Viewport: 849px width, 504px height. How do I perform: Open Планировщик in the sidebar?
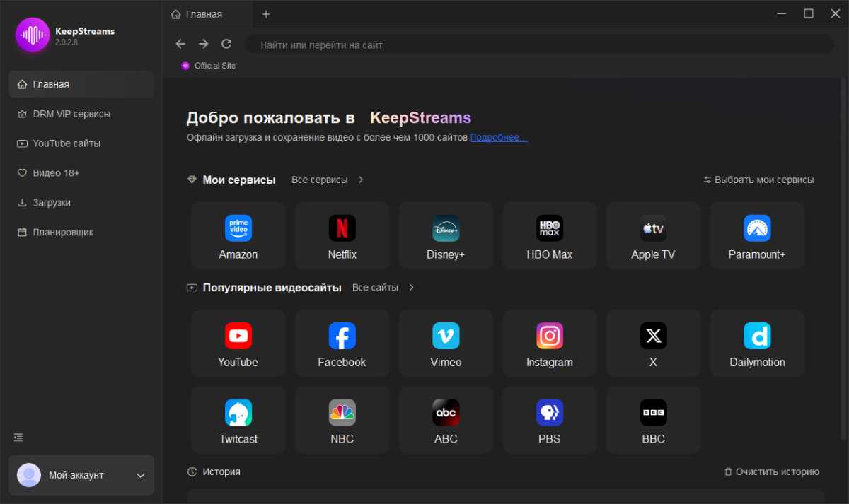click(81, 233)
